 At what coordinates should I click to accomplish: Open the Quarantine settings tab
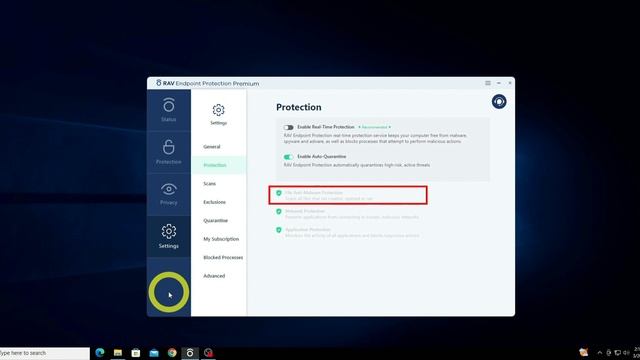point(216,220)
